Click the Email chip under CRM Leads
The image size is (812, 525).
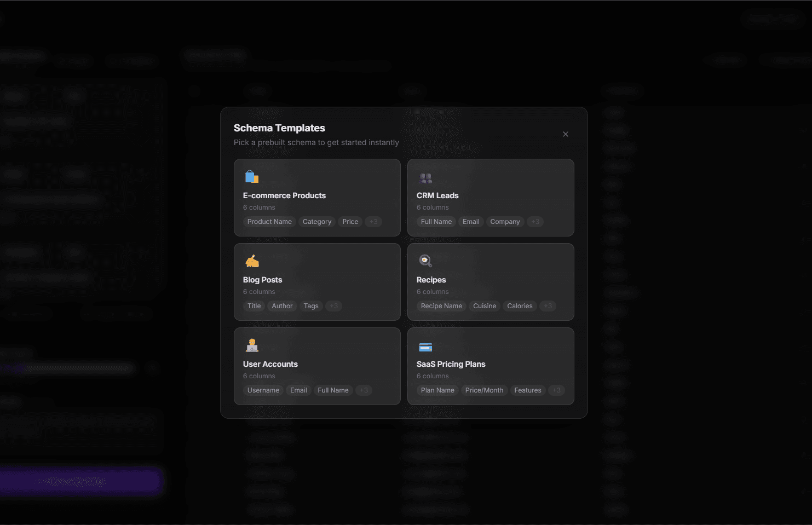tap(471, 222)
